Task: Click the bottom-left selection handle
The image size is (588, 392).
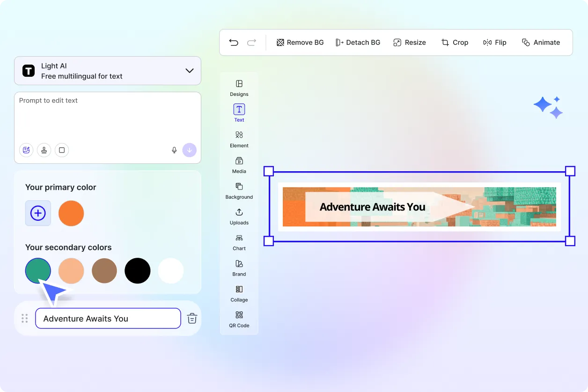Action: [x=269, y=241]
